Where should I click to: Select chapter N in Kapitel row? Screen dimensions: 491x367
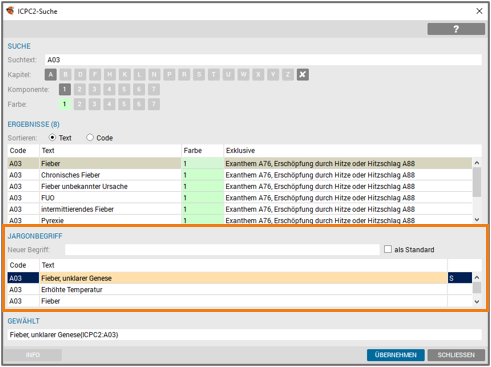point(154,74)
